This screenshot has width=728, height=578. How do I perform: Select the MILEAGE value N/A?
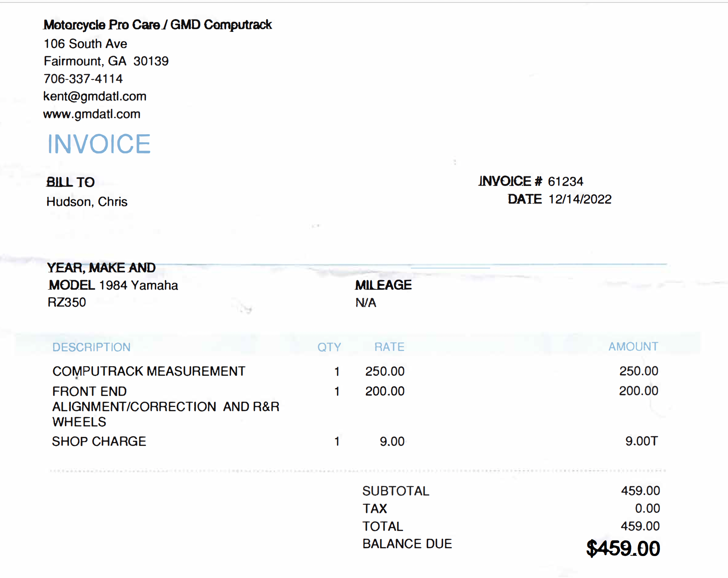click(366, 302)
